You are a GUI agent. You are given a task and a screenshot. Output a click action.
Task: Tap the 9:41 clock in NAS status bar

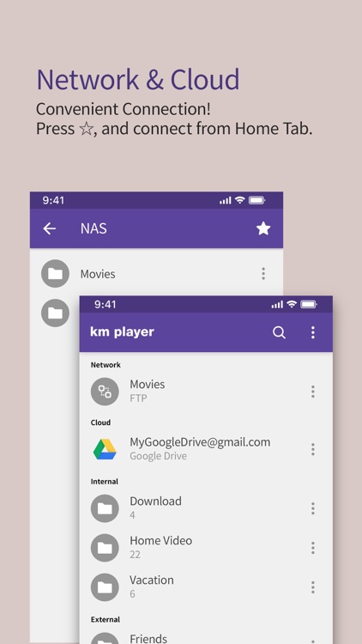click(53, 200)
